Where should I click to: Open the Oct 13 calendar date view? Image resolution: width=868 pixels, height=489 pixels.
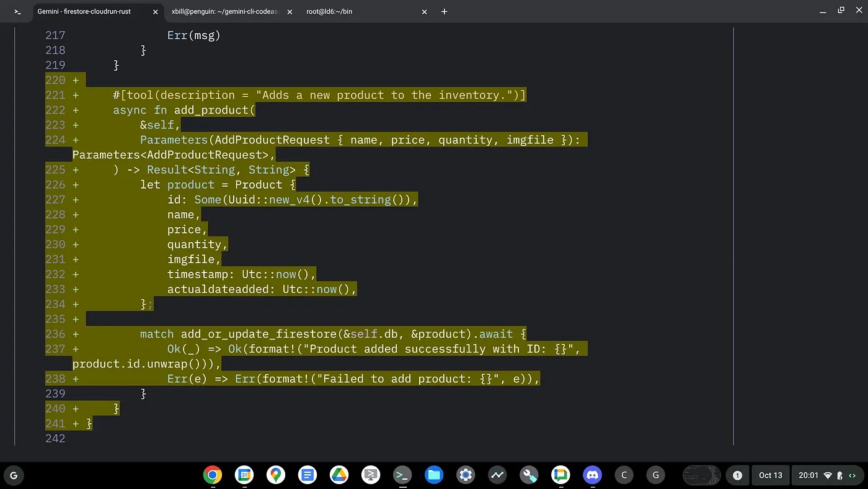(x=771, y=475)
